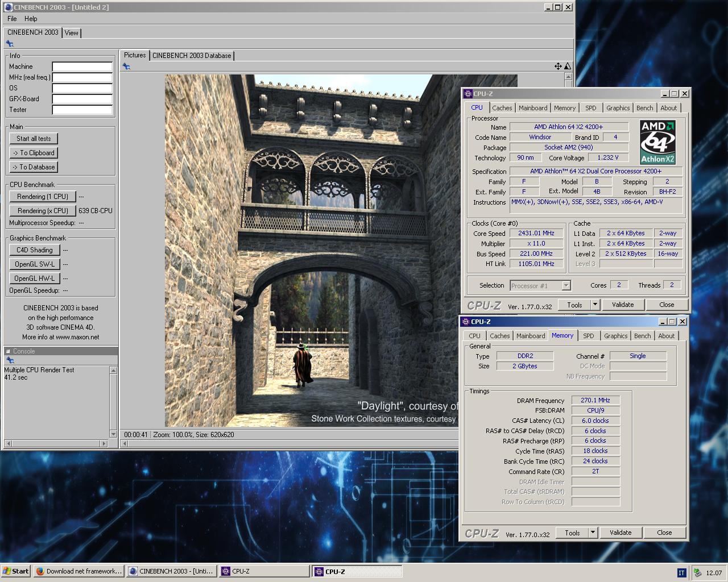
Task: Click the rendered Daylight image
Action: click(312, 250)
